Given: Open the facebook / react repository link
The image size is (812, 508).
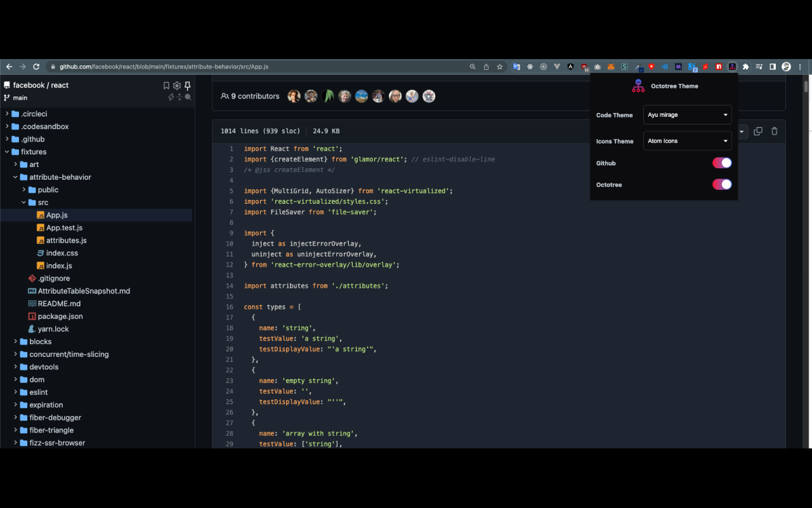Looking at the screenshot, I should [x=41, y=85].
